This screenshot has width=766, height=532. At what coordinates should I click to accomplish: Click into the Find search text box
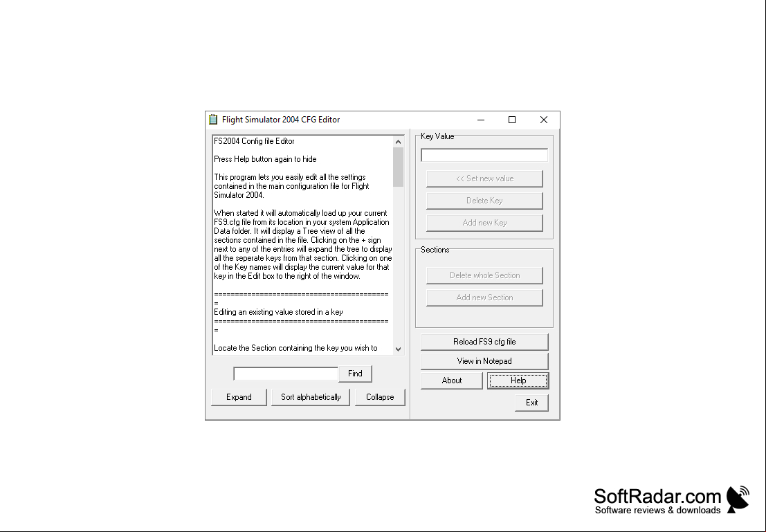tap(286, 374)
